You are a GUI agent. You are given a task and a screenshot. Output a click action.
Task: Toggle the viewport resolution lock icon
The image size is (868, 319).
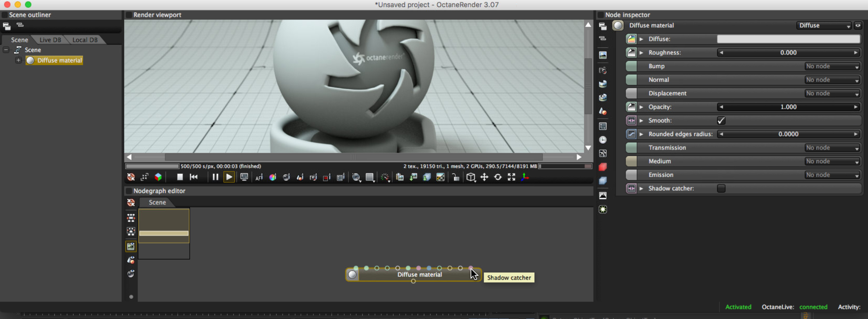[456, 177]
